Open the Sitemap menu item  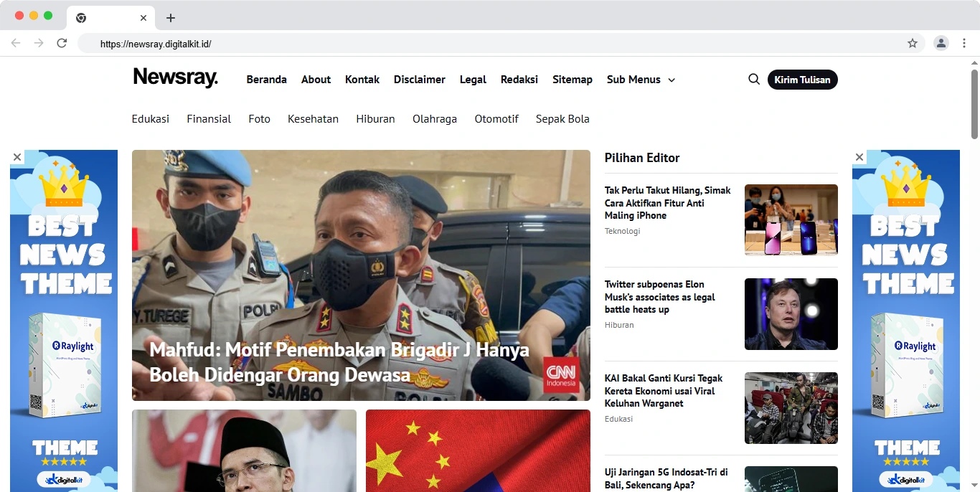pos(573,80)
